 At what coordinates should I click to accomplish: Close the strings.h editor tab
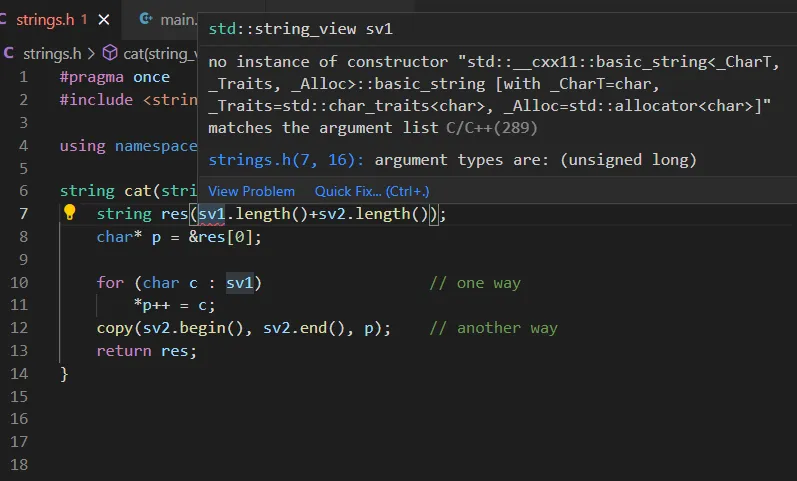click(x=104, y=20)
